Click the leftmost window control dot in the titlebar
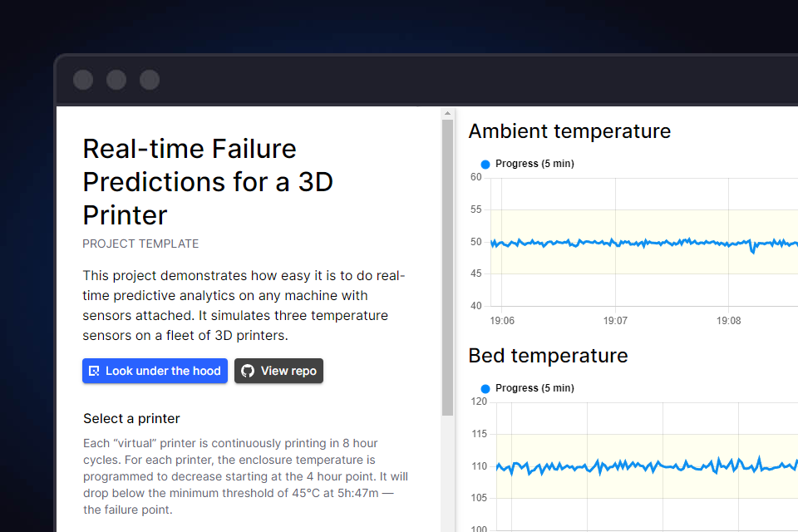798x532 pixels. tap(82, 80)
